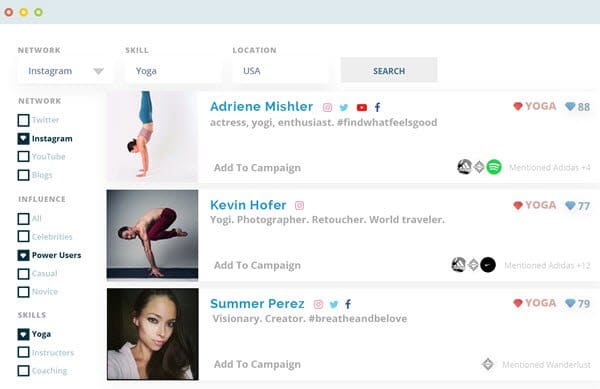Image resolution: width=600 pixels, height=389 pixels.
Task: Click the diamond score icon next to 88
Action: [x=570, y=107]
